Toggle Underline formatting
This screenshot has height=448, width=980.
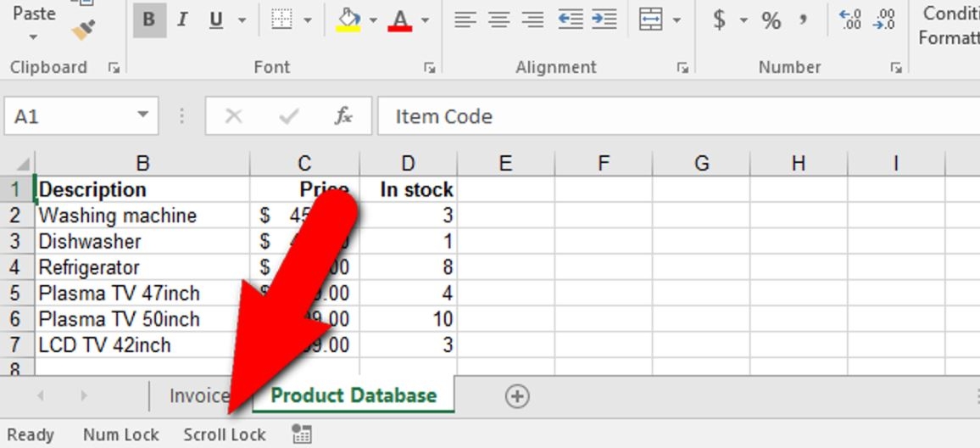pyautogui.click(x=215, y=20)
